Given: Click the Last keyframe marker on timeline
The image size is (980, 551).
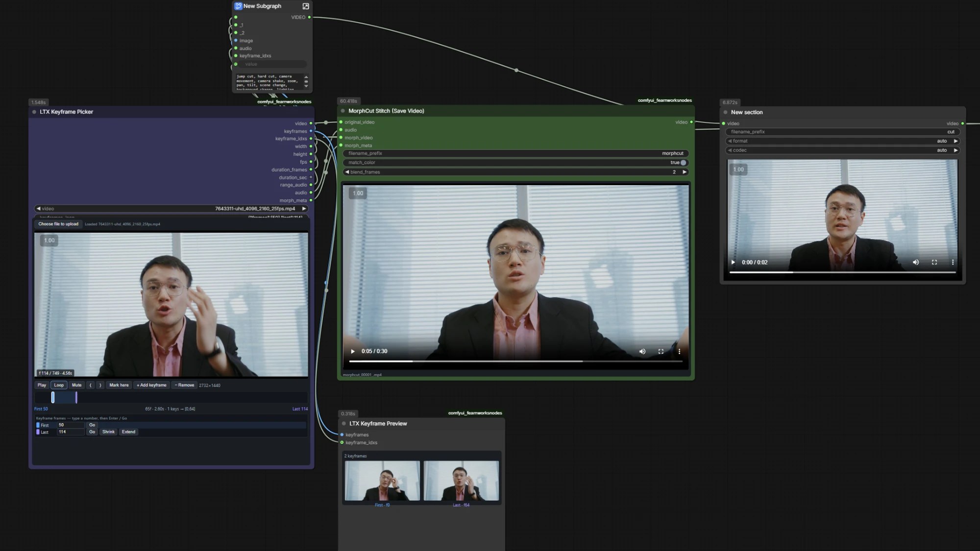Looking at the screenshot, I should pyautogui.click(x=76, y=398).
